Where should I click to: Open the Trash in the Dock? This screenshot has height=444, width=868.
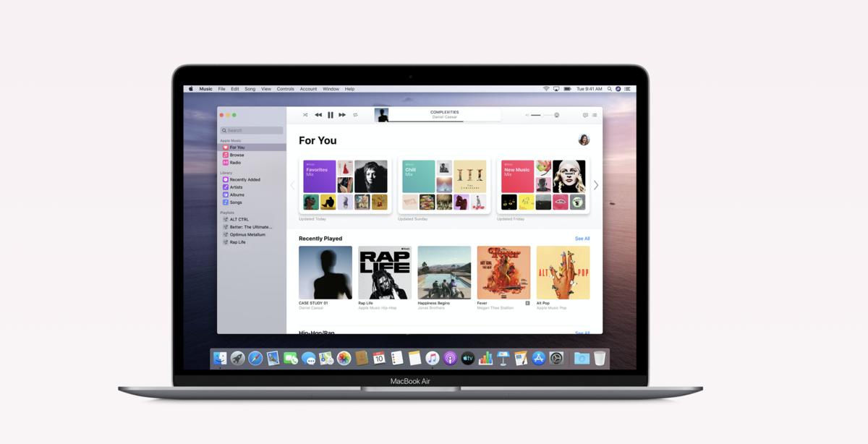point(600,358)
